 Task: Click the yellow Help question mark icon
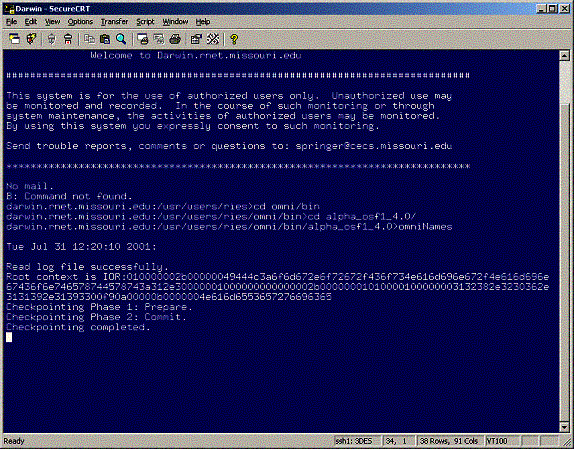tap(234, 39)
